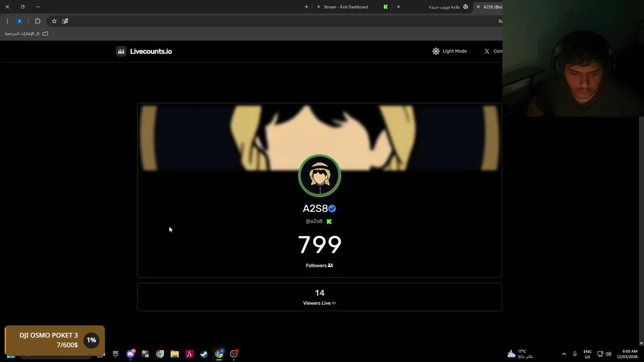
Task: Click the active Chrome profile taskbar icon
Action: (x=219, y=354)
